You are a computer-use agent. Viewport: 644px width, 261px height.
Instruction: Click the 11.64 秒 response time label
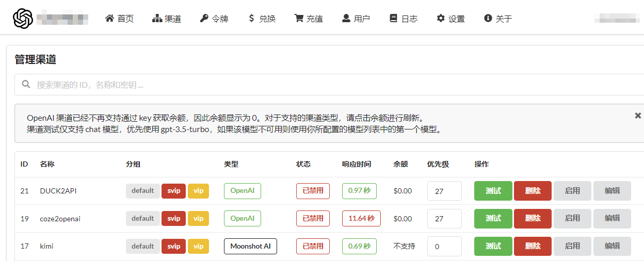pyautogui.click(x=361, y=219)
